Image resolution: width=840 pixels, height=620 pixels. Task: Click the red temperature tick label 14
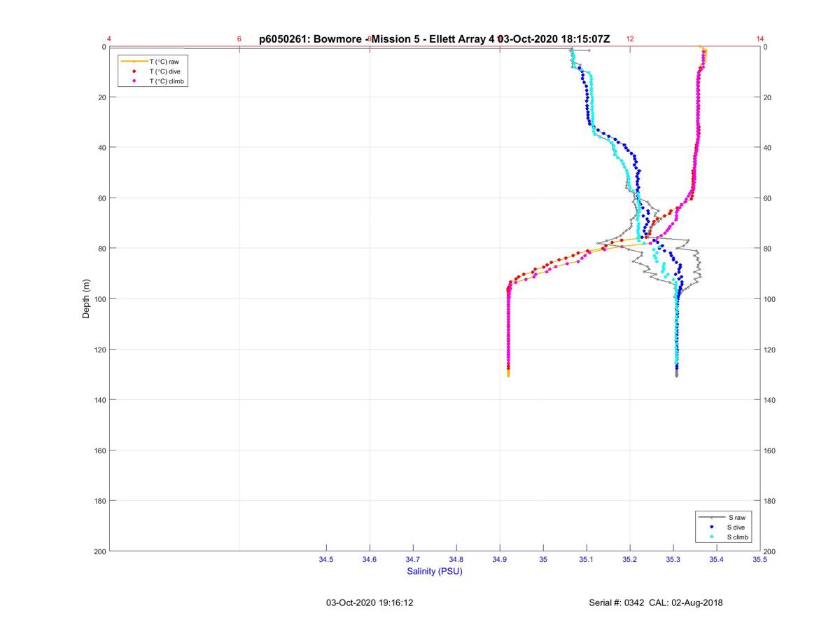pos(760,39)
